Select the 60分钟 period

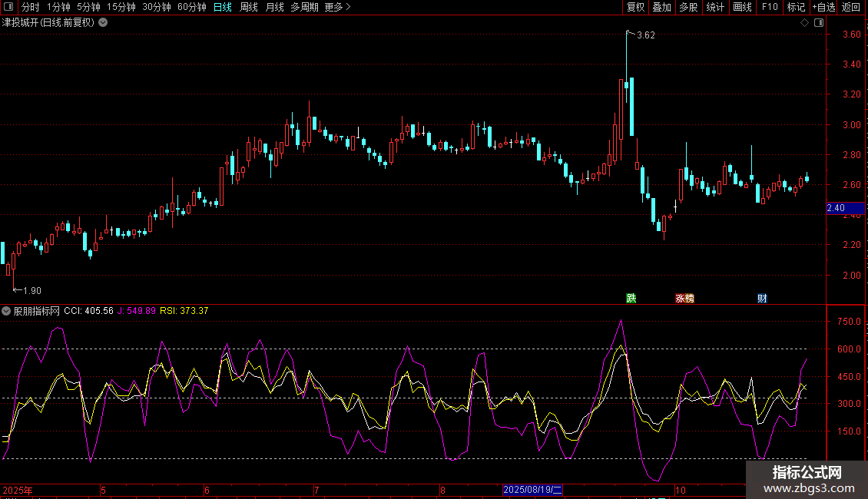tap(192, 7)
